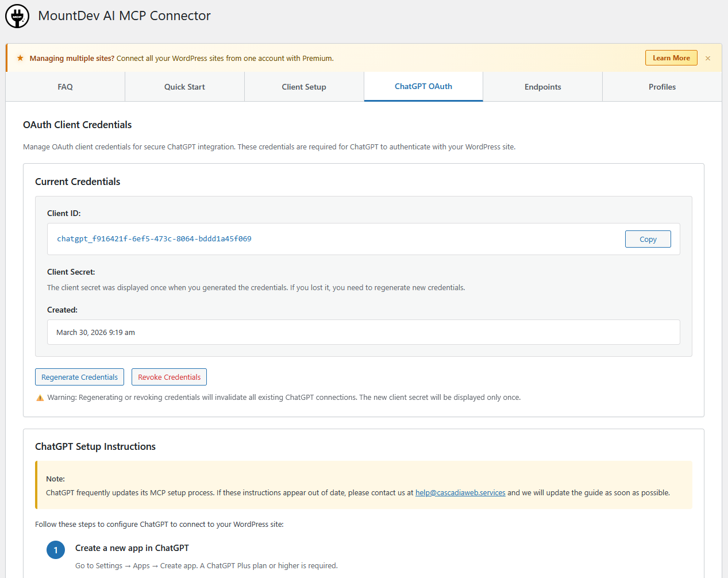Open the Quick Start tab
Image resolution: width=728 pixels, height=578 pixels.
[x=184, y=86]
